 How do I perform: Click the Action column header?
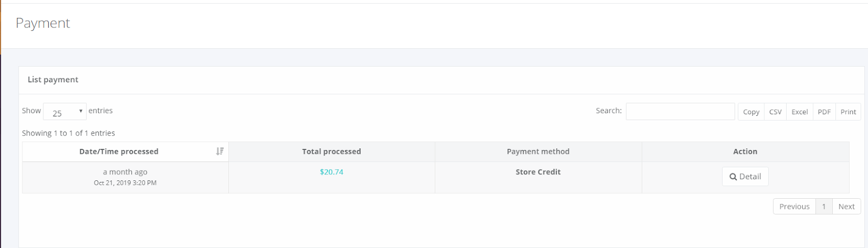[x=745, y=152]
